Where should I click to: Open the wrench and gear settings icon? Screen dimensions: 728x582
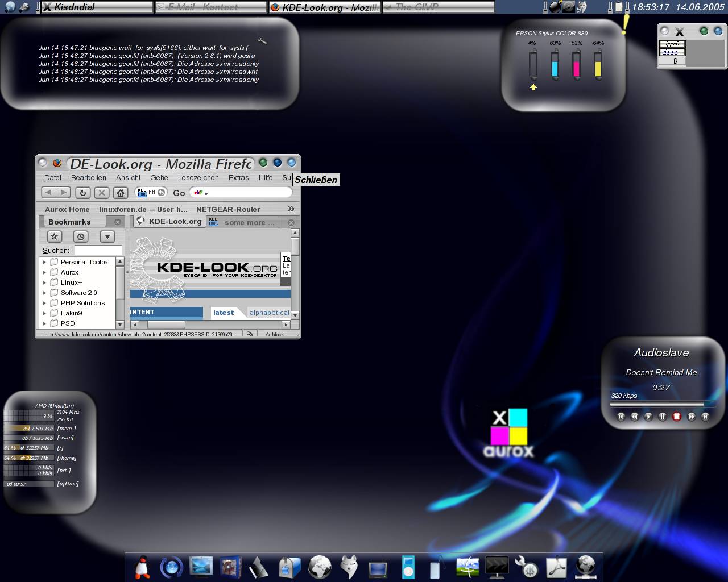pos(526,567)
